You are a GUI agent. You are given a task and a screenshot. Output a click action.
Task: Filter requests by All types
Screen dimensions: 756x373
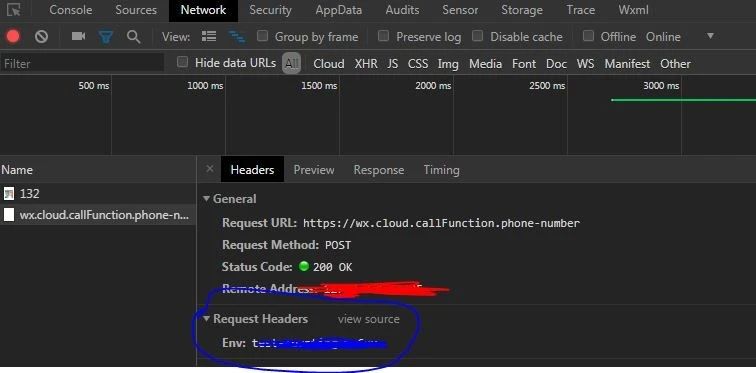[292, 63]
